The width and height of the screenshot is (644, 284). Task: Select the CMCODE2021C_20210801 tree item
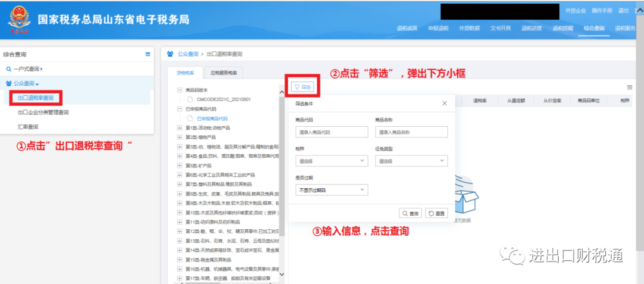[x=224, y=99]
